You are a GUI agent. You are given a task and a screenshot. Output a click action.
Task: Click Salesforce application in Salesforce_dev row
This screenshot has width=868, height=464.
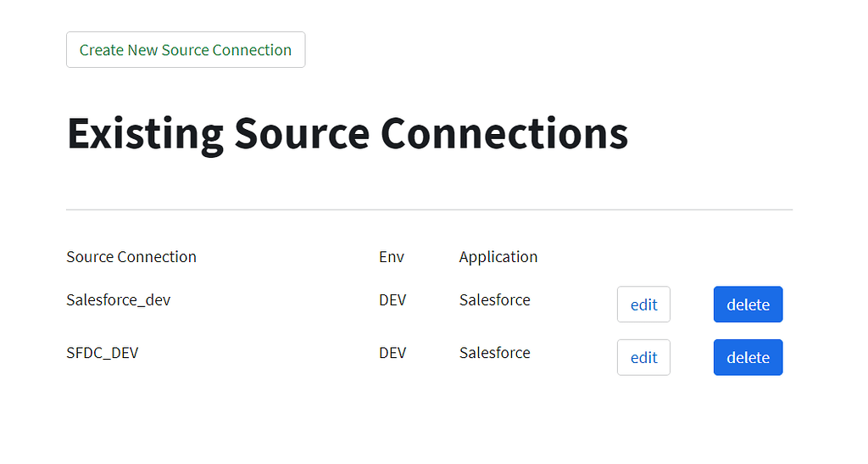pos(494,299)
